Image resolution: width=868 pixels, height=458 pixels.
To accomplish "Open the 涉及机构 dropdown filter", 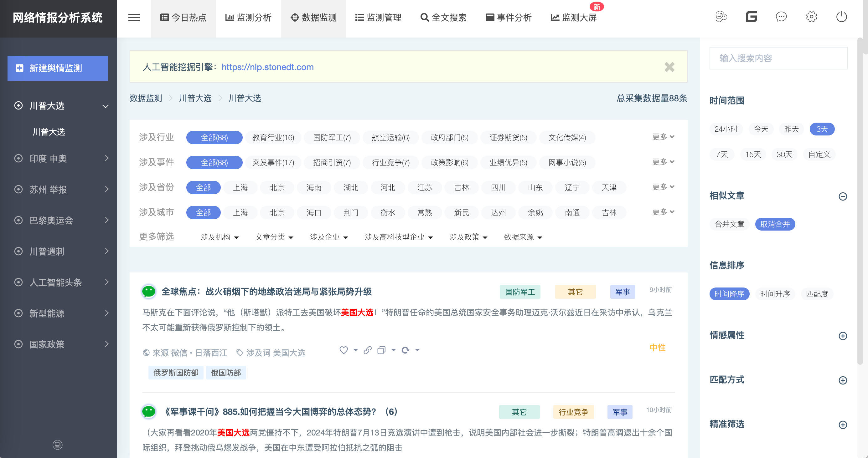I will (220, 237).
